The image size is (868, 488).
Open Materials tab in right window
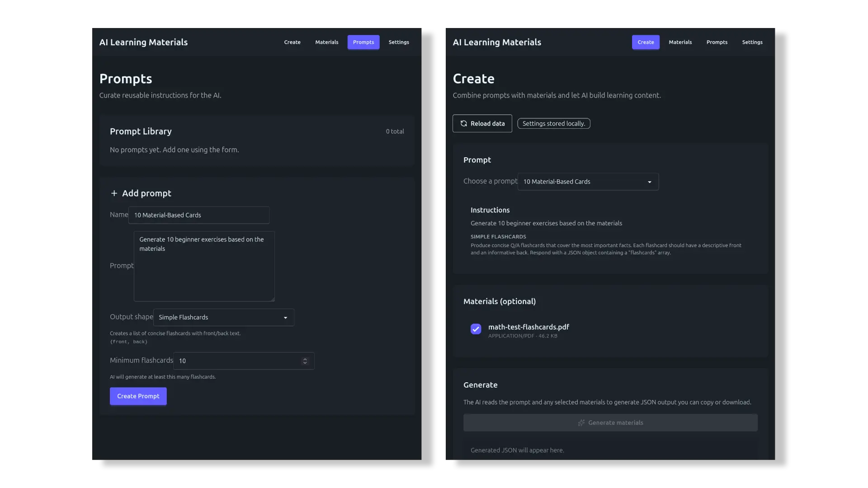(x=680, y=42)
